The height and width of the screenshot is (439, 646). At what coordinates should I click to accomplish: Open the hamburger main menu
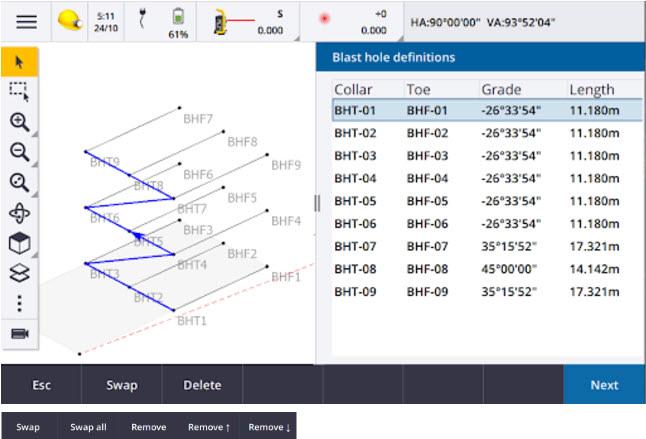coord(26,21)
